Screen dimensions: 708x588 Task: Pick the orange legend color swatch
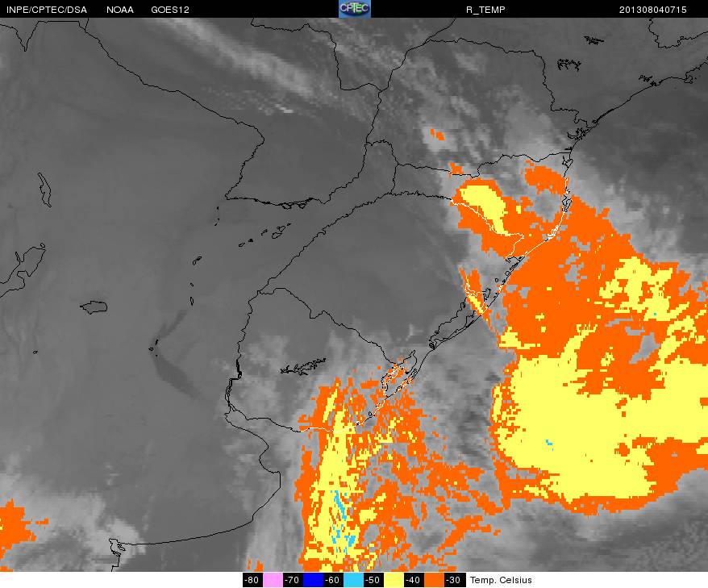[x=434, y=580]
